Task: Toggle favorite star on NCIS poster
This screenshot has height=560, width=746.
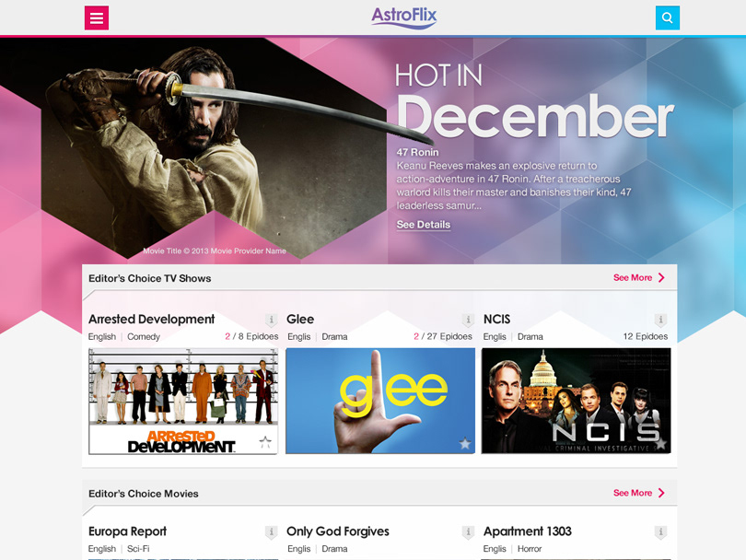Action: click(662, 443)
